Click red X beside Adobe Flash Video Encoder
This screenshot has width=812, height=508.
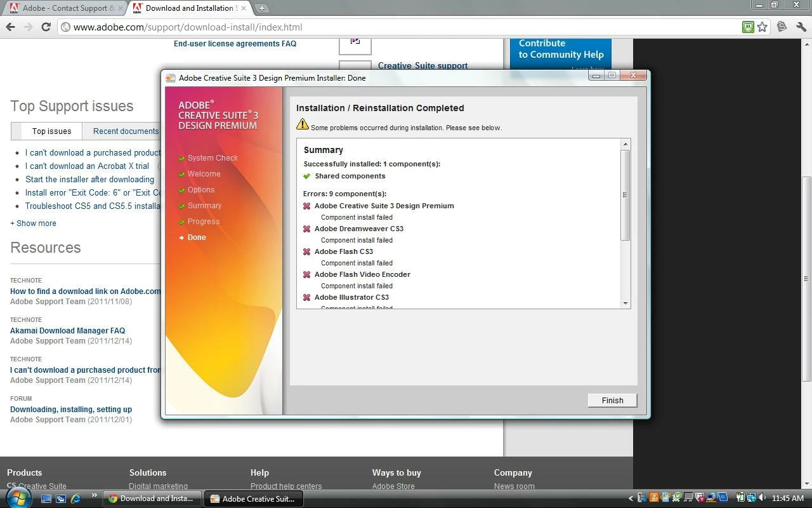pyautogui.click(x=307, y=274)
